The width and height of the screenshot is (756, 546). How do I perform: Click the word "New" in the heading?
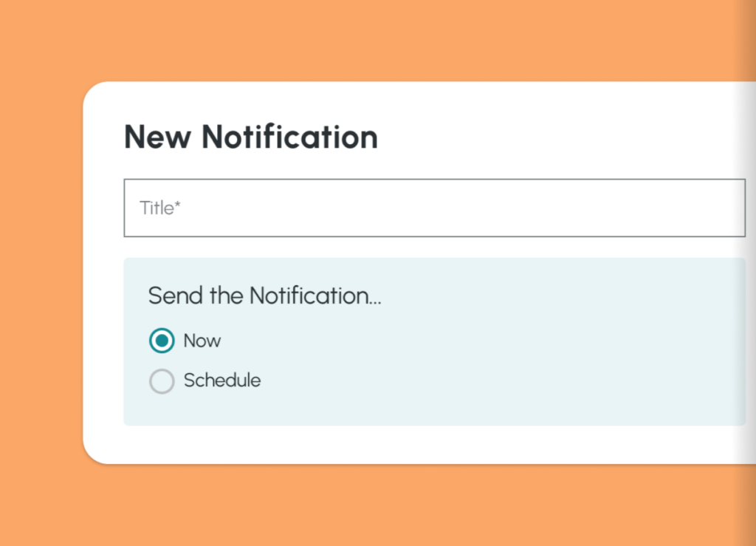point(158,137)
